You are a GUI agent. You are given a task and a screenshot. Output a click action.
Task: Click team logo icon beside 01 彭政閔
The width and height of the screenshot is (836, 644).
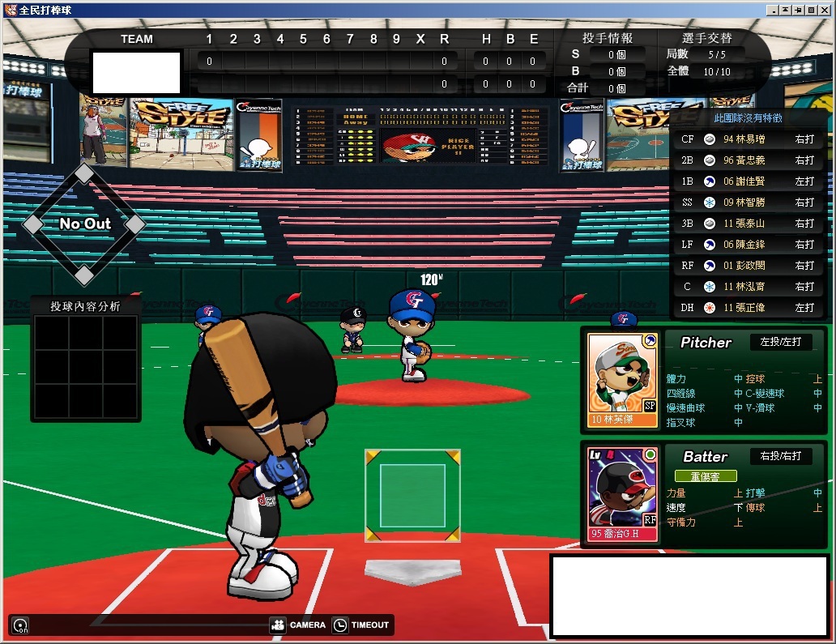(x=710, y=266)
